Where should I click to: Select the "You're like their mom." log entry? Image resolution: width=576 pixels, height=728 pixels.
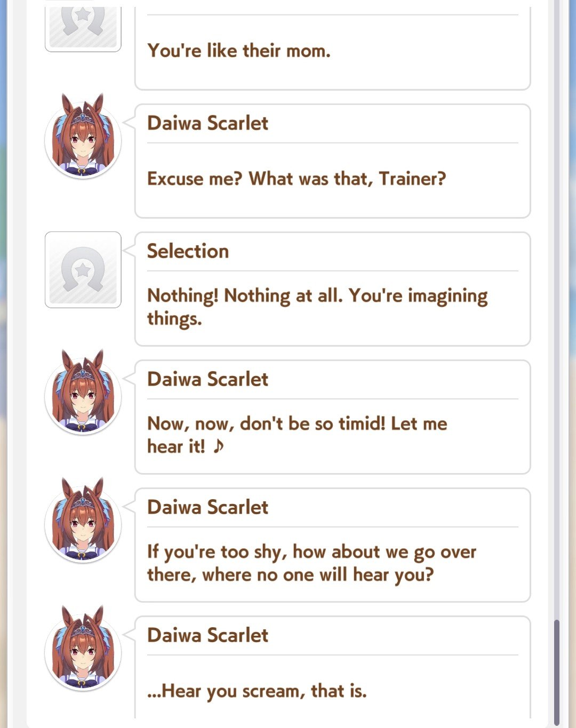point(333,48)
